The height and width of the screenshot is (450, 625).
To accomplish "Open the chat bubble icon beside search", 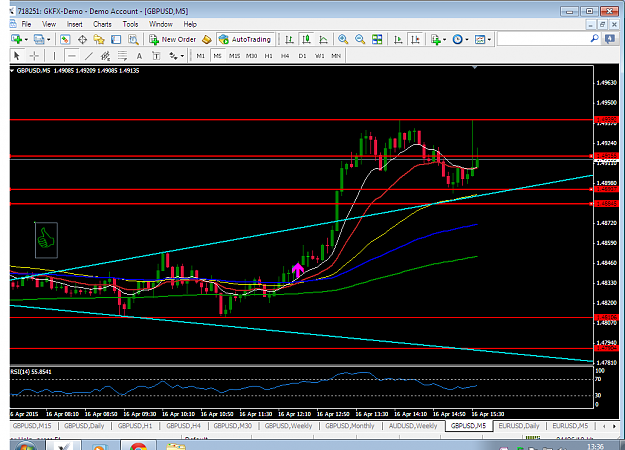I will [x=610, y=39].
